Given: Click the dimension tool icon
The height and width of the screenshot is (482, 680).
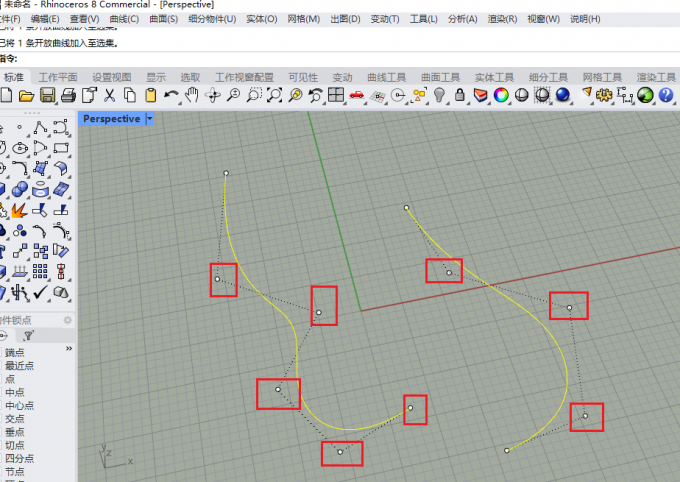Looking at the screenshot, I should 624,95.
